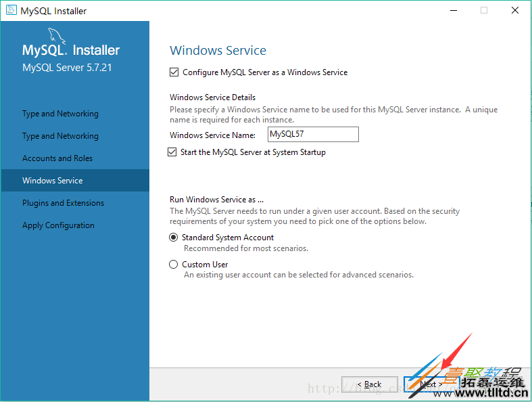532x402 pixels.
Task: Open the Apply Configuration step
Action: [x=58, y=225]
